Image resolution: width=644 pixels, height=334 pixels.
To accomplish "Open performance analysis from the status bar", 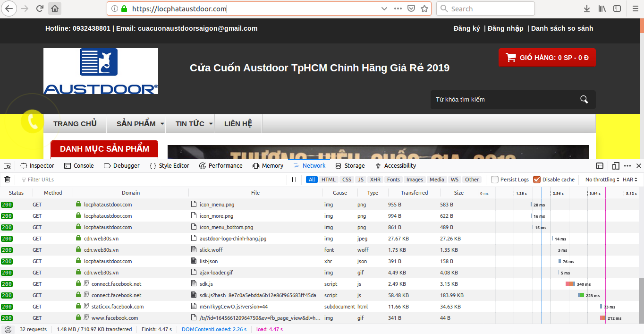I will tap(8, 329).
